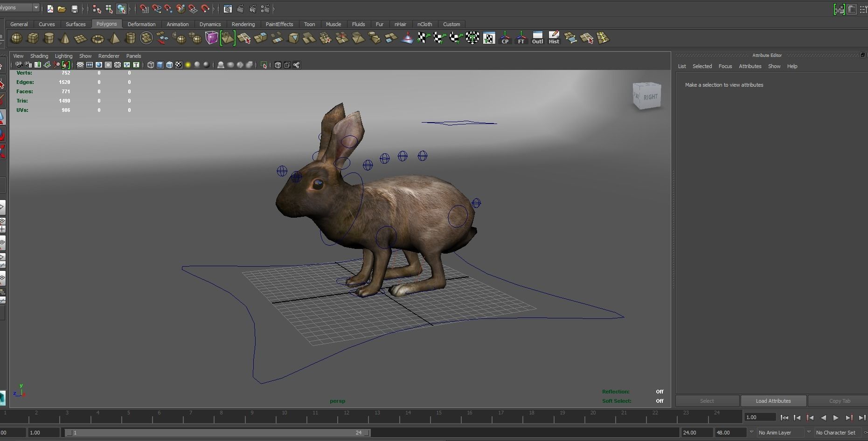868x441 pixels.
Task: Click the render current frame clapperboard icon
Action: (240, 9)
